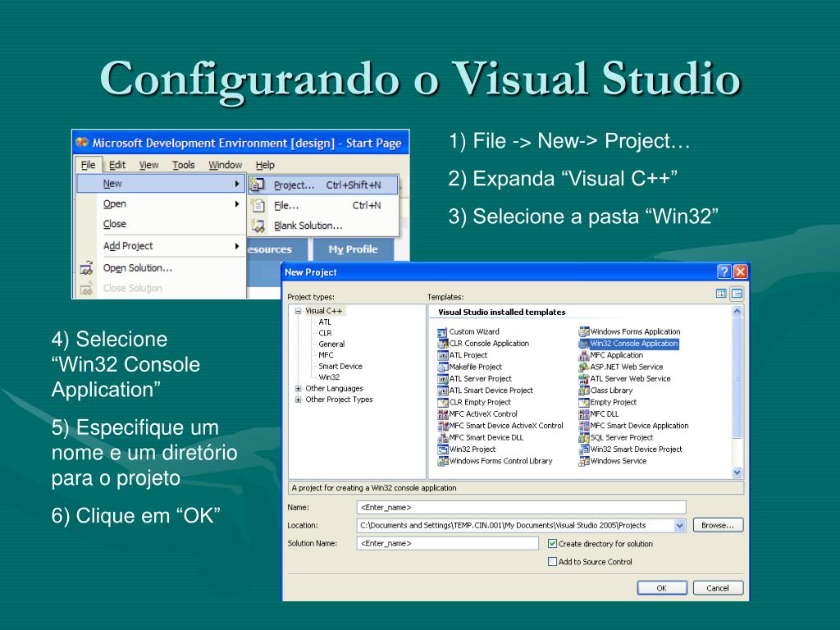This screenshot has width=840, height=630.
Task: Select CLR Empty Project template
Action: [x=474, y=402]
